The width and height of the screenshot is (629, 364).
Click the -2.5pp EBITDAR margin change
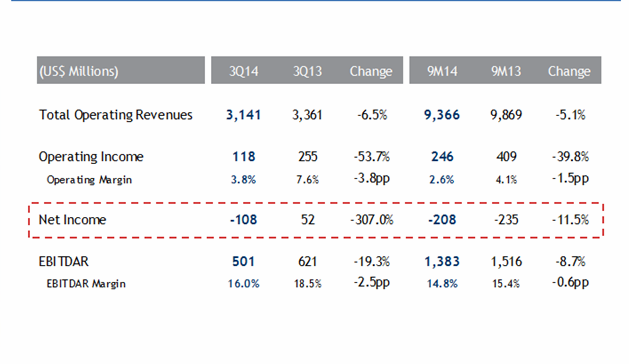tap(371, 282)
